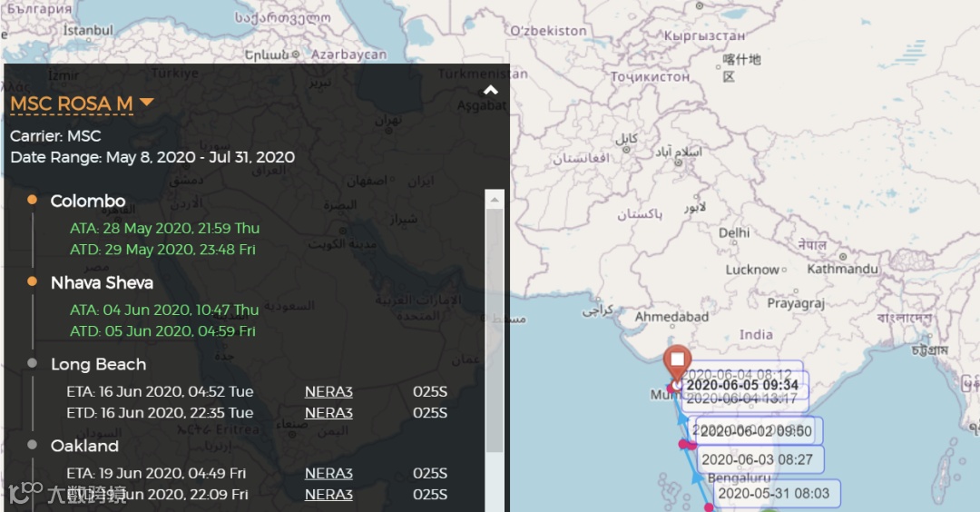Click the Colombo port name

pos(88,202)
